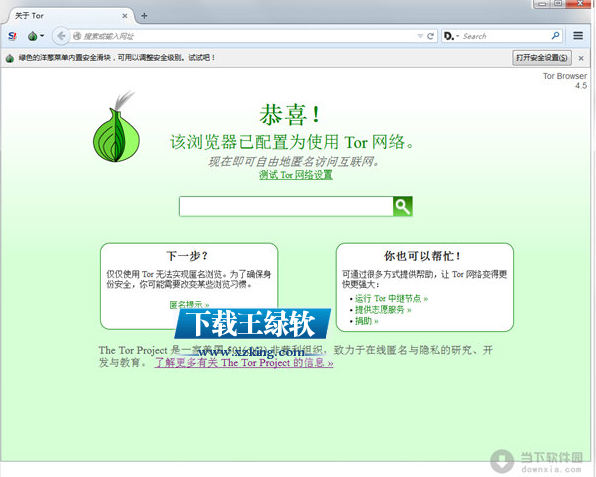Click the blue magnifier in the search bar
Screen dimensions: 596x477
555,36
